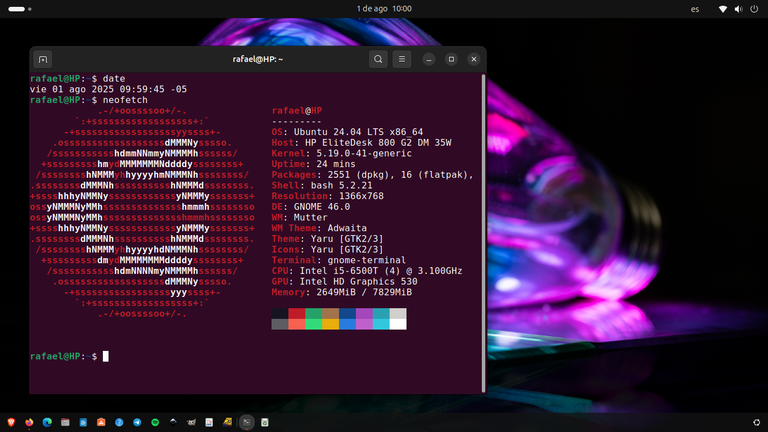Click the packages text '2551 (dpkg), 16 (flatpak),'
This screenshot has height=432, width=768.
click(x=401, y=175)
